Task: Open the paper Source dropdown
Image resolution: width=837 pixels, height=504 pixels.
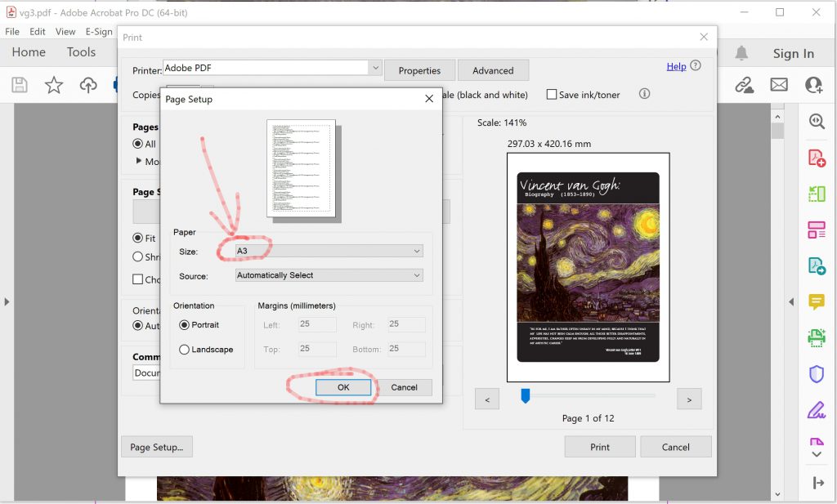Action: 329,275
